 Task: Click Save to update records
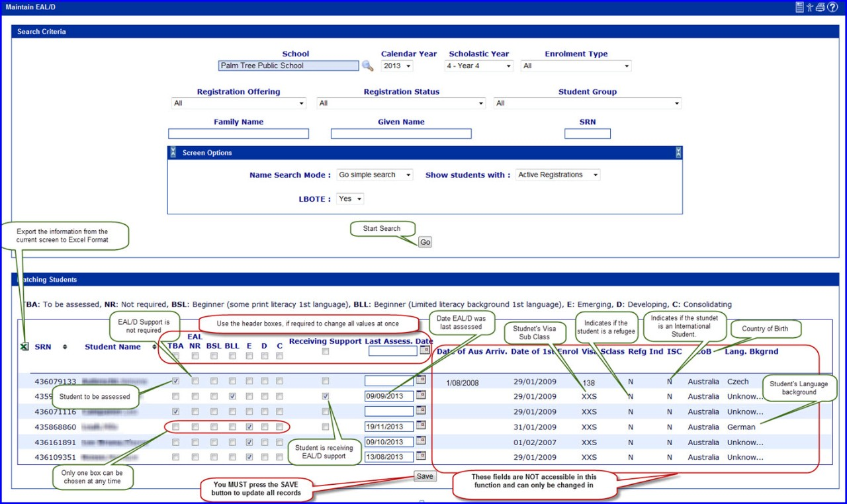(425, 476)
